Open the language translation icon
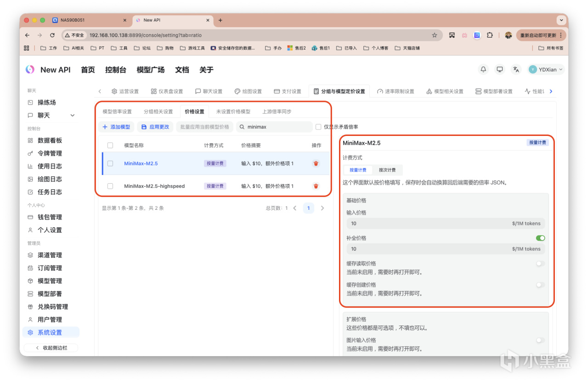The image size is (588, 382). click(x=516, y=69)
